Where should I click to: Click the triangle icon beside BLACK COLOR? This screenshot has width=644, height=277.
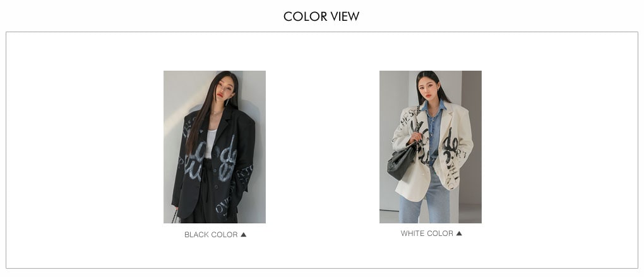[x=243, y=235]
